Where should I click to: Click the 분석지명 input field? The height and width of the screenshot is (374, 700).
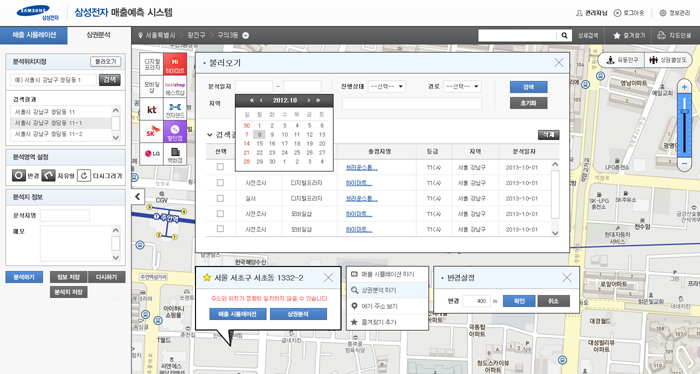(x=65, y=216)
